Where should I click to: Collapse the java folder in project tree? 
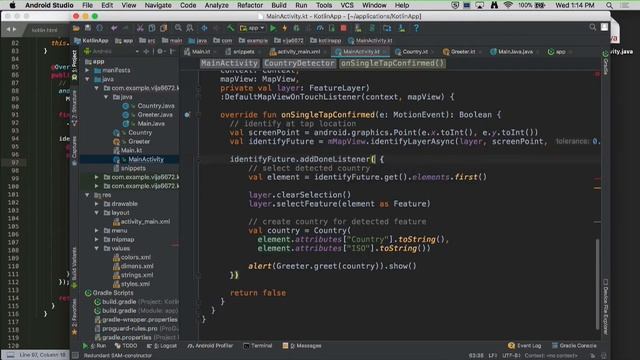coord(87,79)
